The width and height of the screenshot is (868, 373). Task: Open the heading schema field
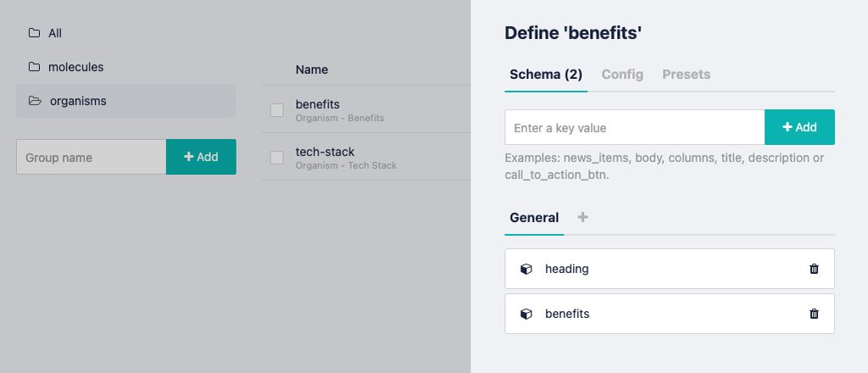coord(567,269)
